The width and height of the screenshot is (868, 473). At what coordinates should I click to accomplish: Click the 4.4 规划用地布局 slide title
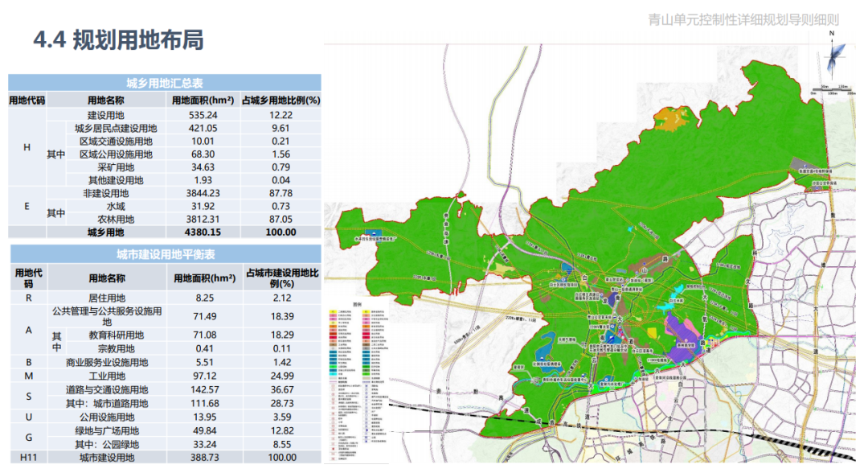118,40
